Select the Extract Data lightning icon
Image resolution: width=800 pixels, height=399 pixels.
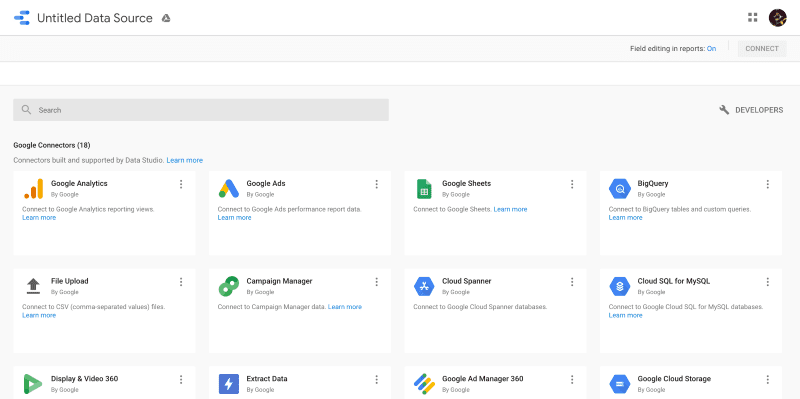pos(229,384)
